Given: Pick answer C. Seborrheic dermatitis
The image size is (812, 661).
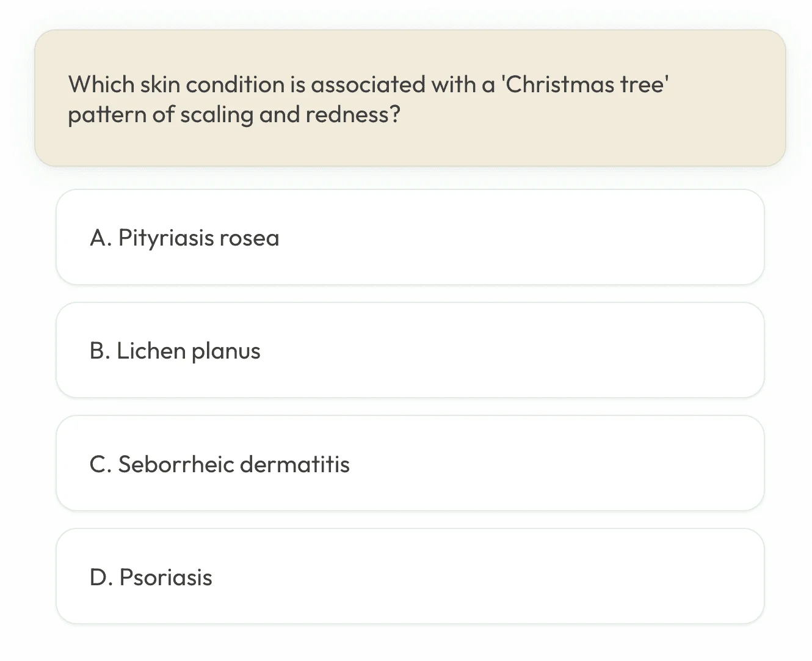Looking at the screenshot, I should pyautogui.click(x=410, y=463).
